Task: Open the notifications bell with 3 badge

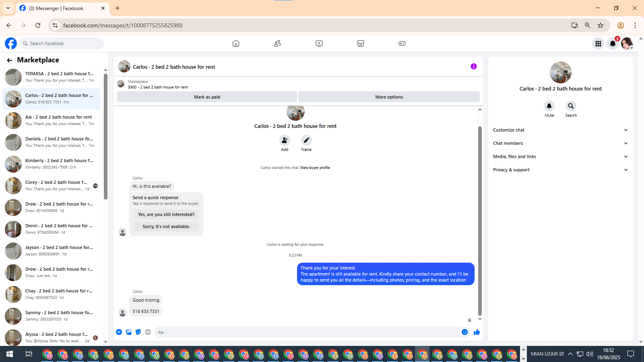Action: click(x=613, y=43)
